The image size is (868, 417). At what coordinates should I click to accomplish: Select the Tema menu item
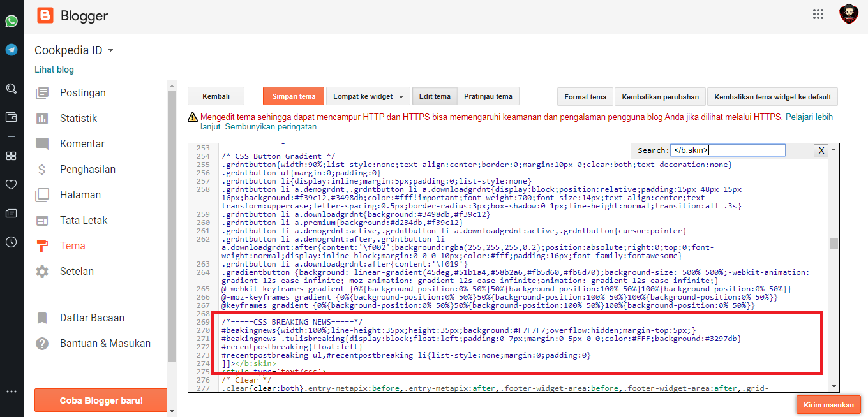coord(73,246)
